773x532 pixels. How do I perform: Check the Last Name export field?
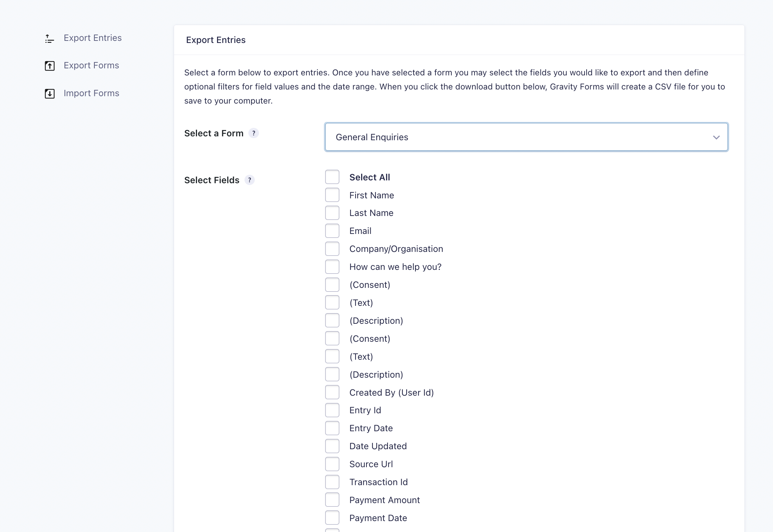332,213
